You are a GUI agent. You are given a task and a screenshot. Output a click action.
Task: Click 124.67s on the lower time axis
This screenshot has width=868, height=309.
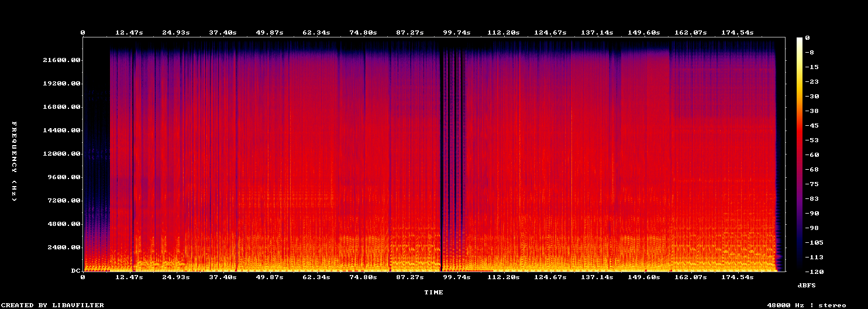550,277
